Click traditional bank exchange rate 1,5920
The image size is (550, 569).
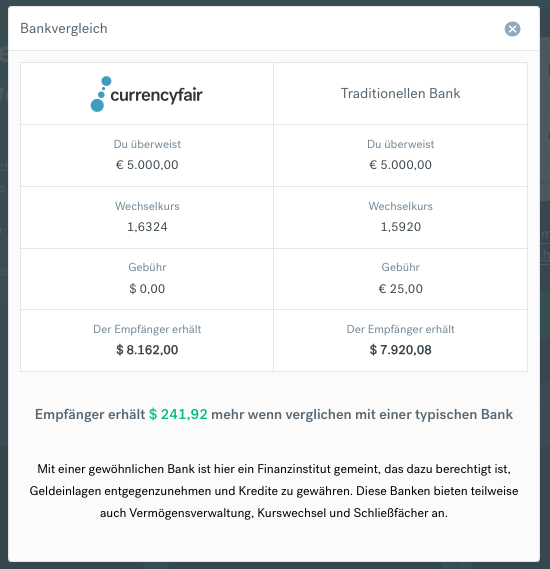401,227
